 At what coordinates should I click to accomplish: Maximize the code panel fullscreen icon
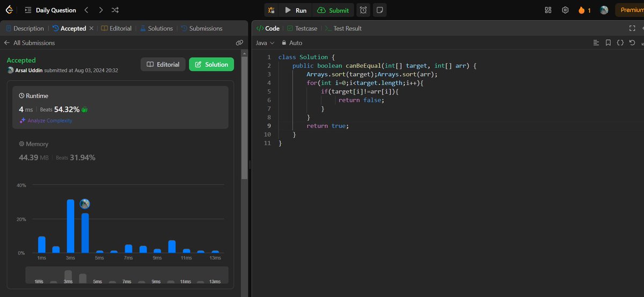632,28
